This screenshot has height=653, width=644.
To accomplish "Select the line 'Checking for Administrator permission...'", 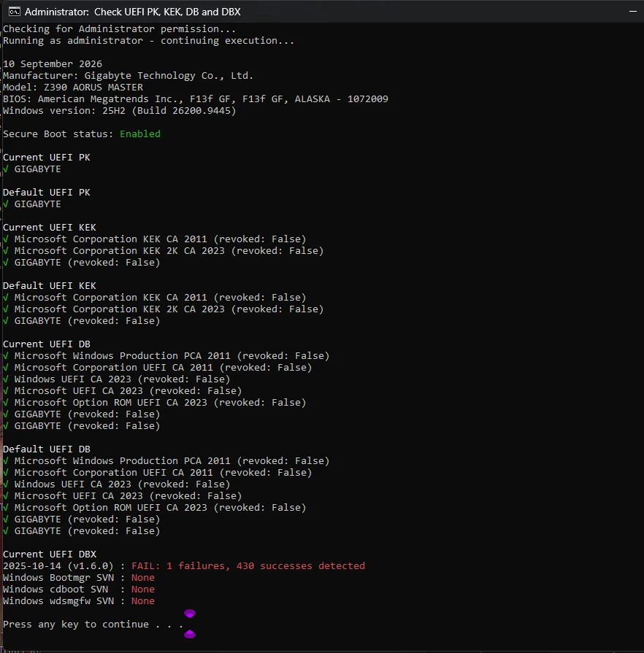I will point(119,29).
